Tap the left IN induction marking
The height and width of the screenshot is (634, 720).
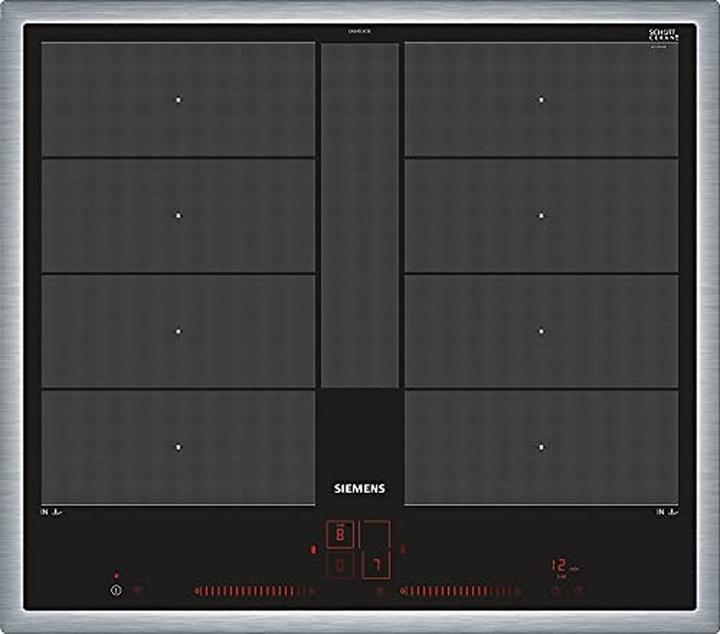(x=51, y=513)
